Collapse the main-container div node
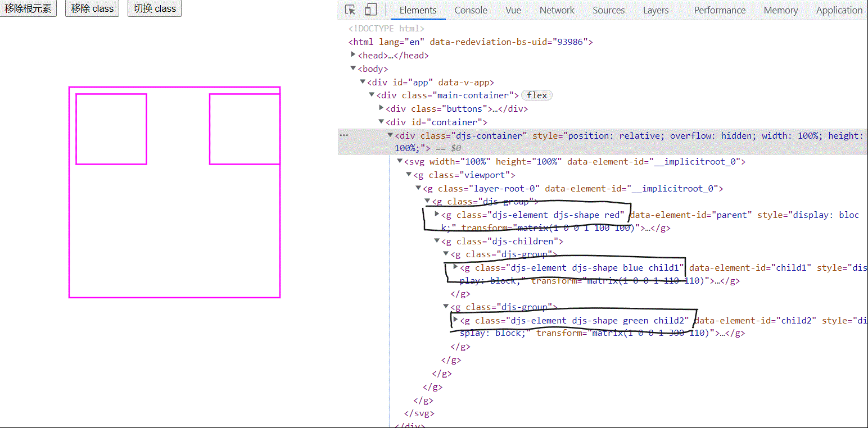 tap(372, 95)
